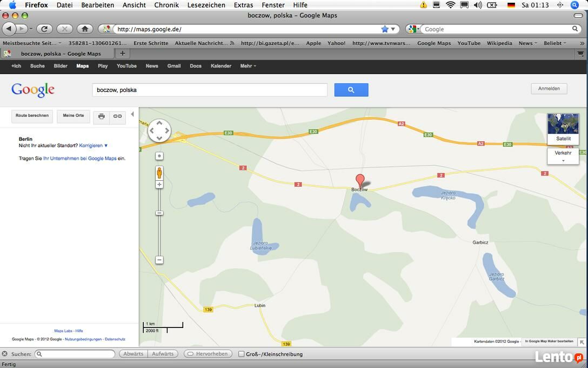588x368 pixels.
Task: Click the map zoom slider handle
Action: coord(159,213)
